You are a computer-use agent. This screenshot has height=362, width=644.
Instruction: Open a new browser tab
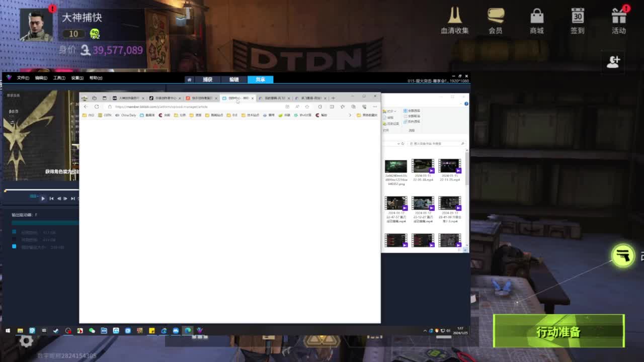point(333,98)
